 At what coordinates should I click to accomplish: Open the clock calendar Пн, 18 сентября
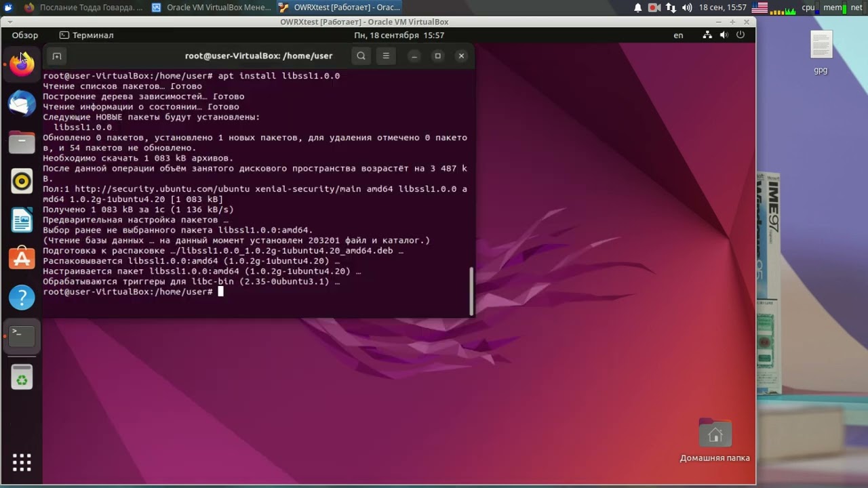[x=399, y=35]
